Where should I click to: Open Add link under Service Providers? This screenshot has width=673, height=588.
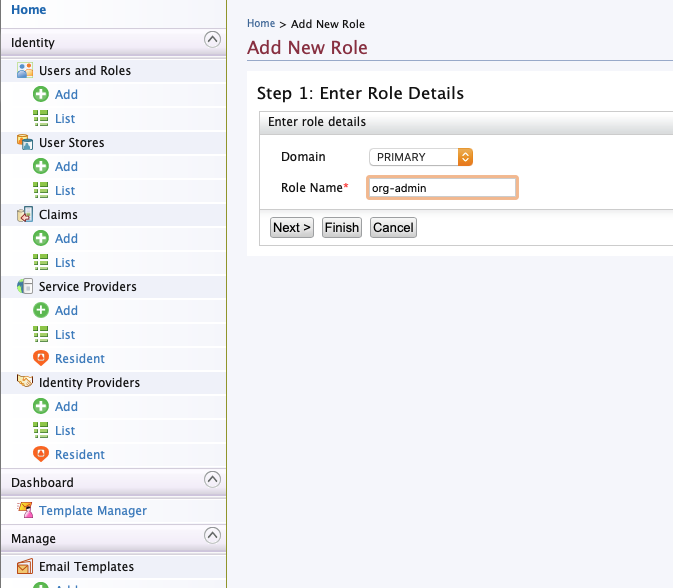click(66, 311)
